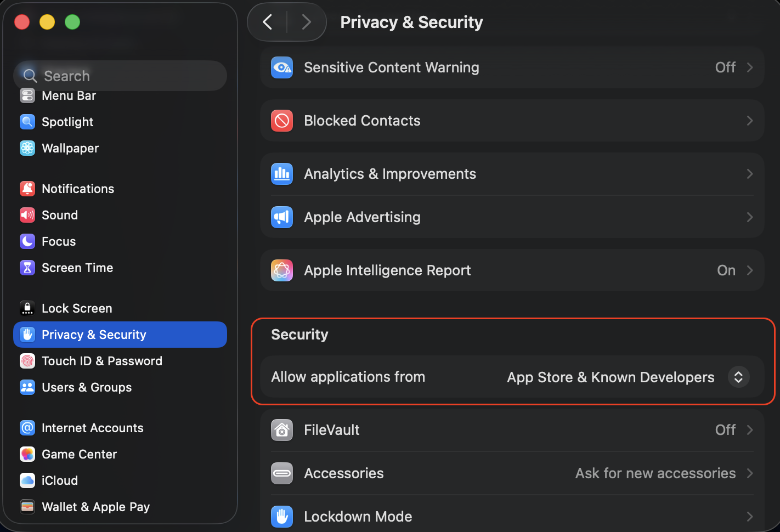The width and height of the screenshot is (780, 532).
Task: Click the On value of Apple Intelligence Report
Action: coord(726,270)
